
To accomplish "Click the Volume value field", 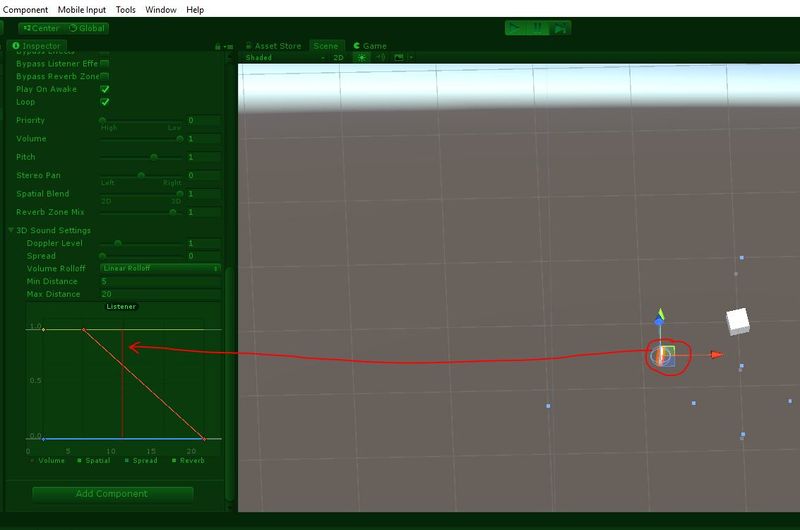I will pyautogui.click(x=204, y=139).
